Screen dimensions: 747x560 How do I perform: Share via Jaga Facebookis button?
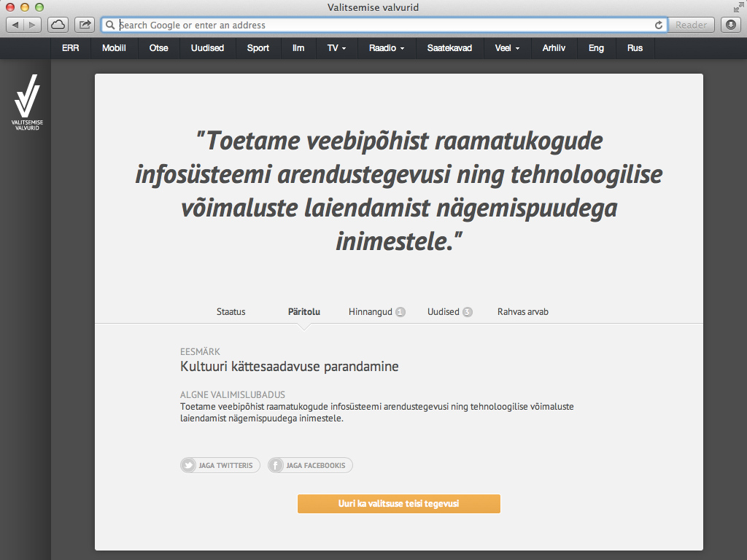[x=310, y=465]
